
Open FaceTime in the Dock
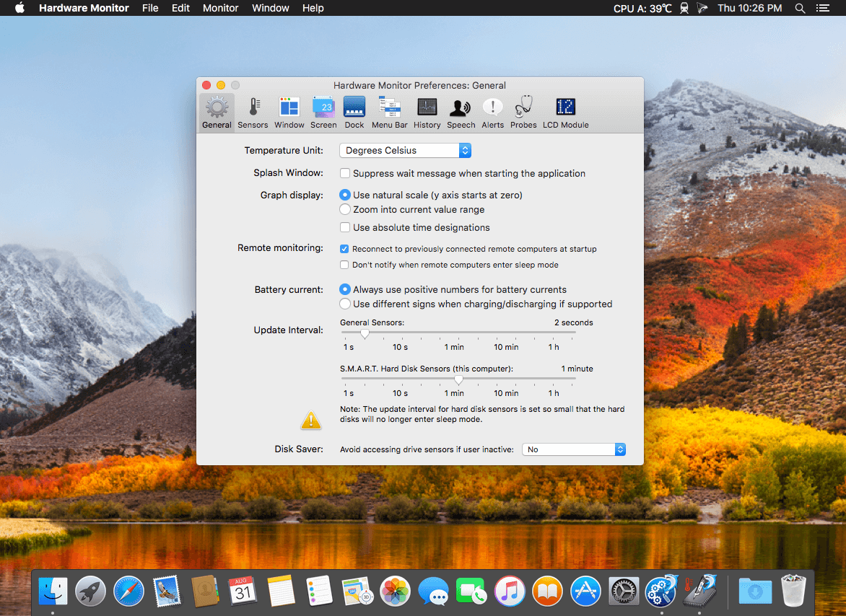click(471, 591)
